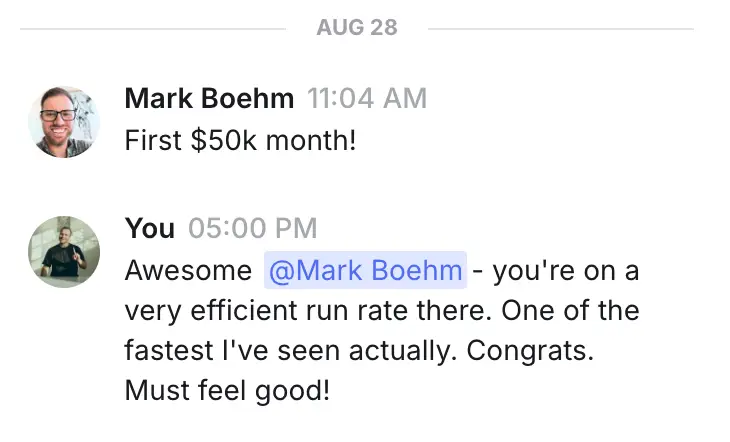
Task: Click the word "Awesome" in your reply
Action: tap(188, 270)
